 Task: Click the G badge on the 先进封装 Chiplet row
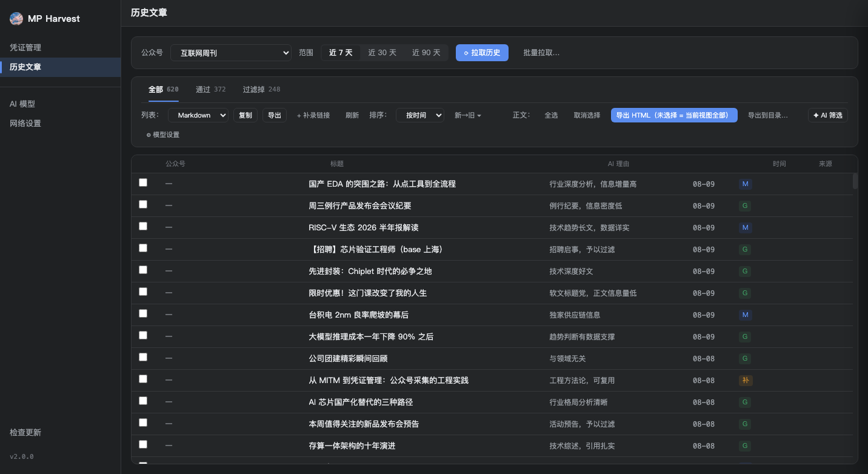[746, 272]
